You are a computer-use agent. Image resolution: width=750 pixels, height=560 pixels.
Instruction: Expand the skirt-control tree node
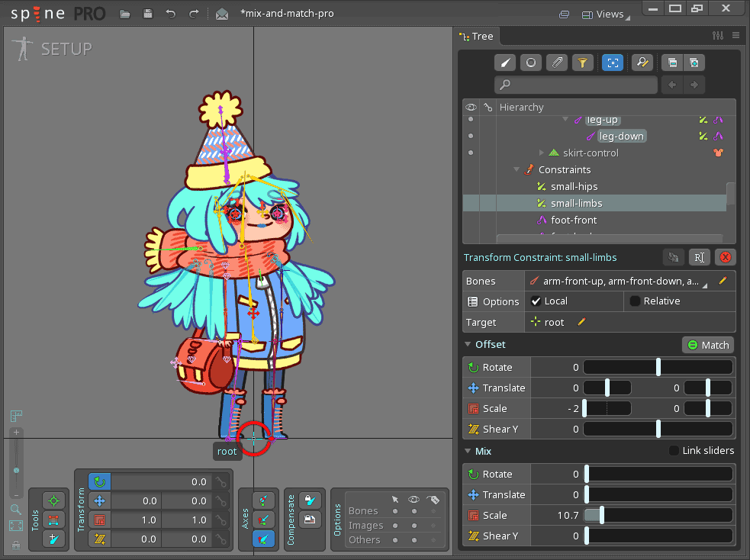[x=542, y=153]
